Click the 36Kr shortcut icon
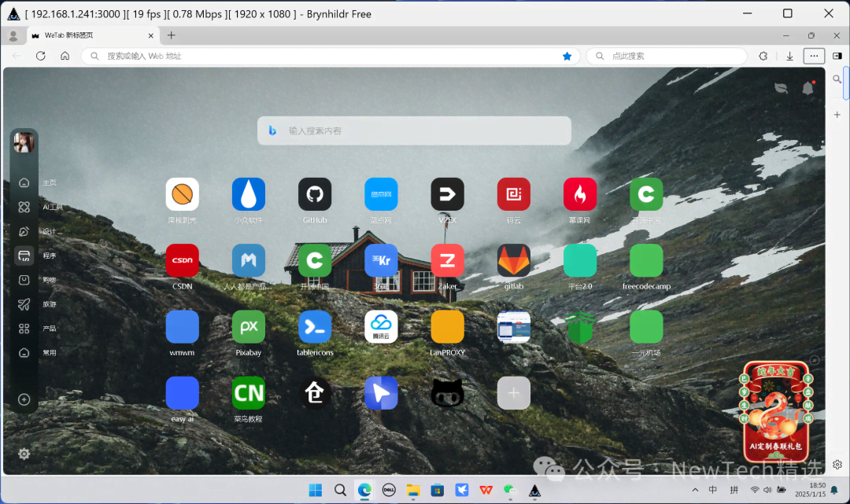The image size is (850, 504). pyautogui.click(x=381, y=260)
